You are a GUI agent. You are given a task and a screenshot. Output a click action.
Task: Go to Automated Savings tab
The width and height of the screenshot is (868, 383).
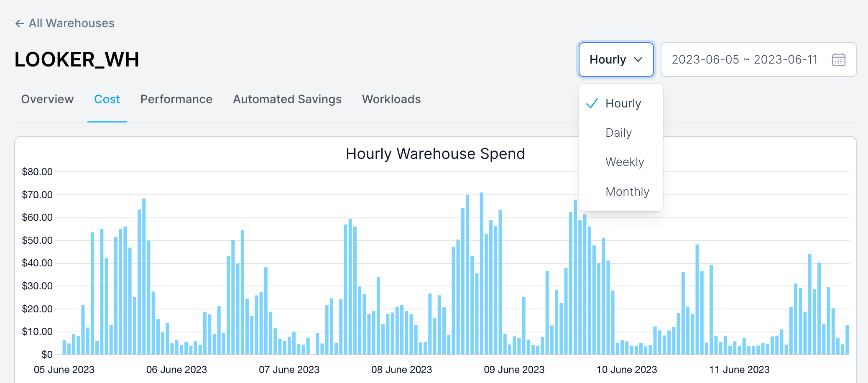coord(287,99)
